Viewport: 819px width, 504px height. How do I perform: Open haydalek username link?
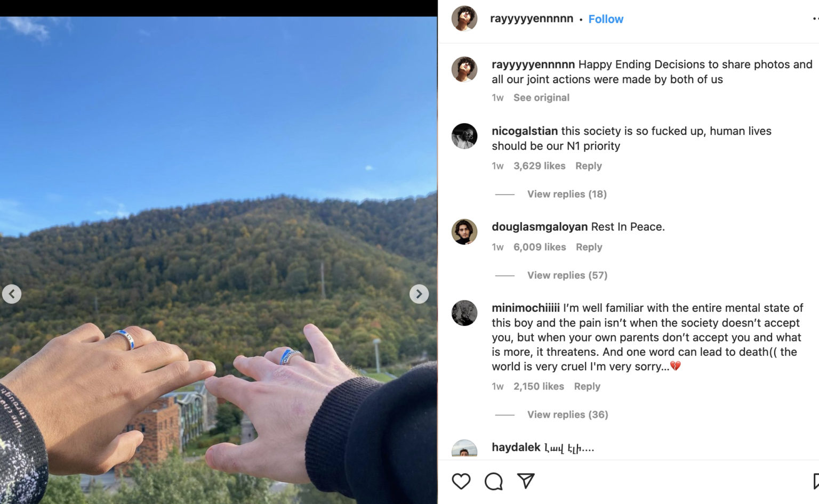(516, 447)
